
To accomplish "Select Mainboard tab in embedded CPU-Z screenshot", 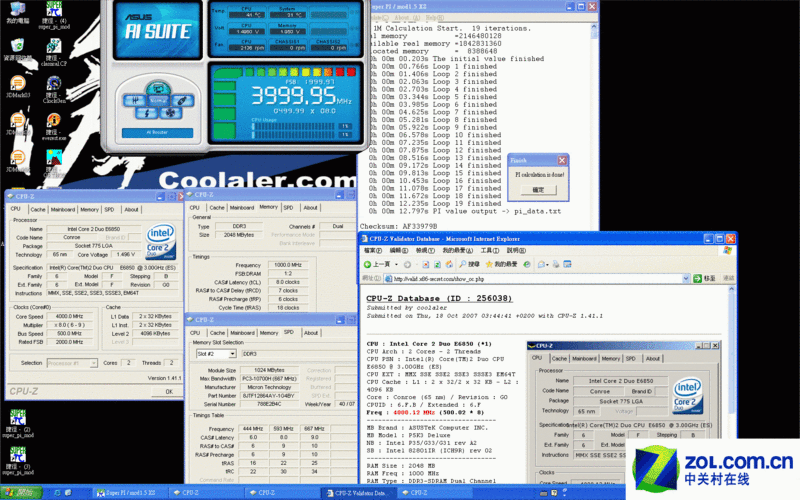I will [584, 359].
